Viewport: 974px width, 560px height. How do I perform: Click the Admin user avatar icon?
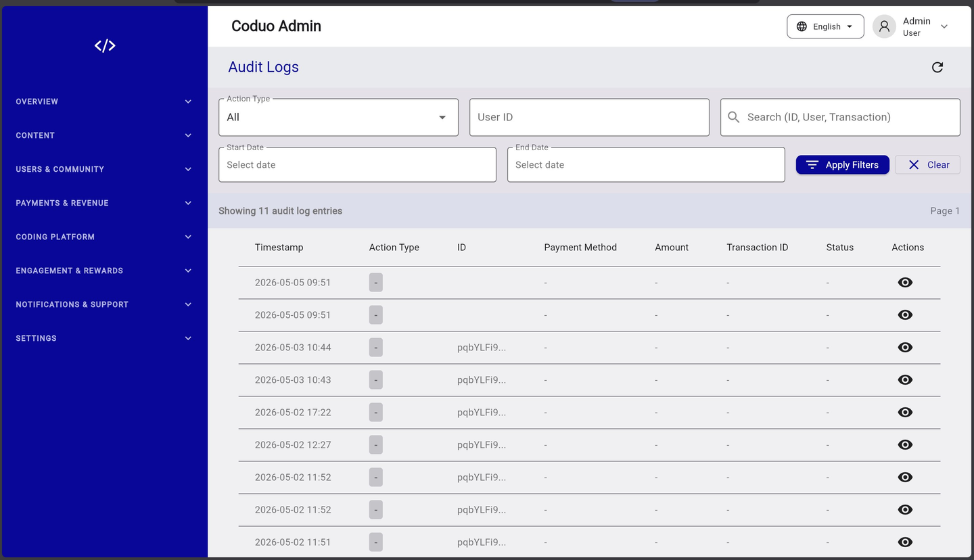884,26
